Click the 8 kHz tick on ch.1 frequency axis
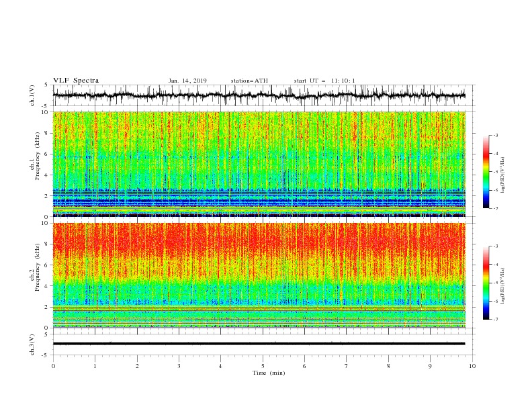This screenshot has height=411, width=532. click(x=47, y=133)
